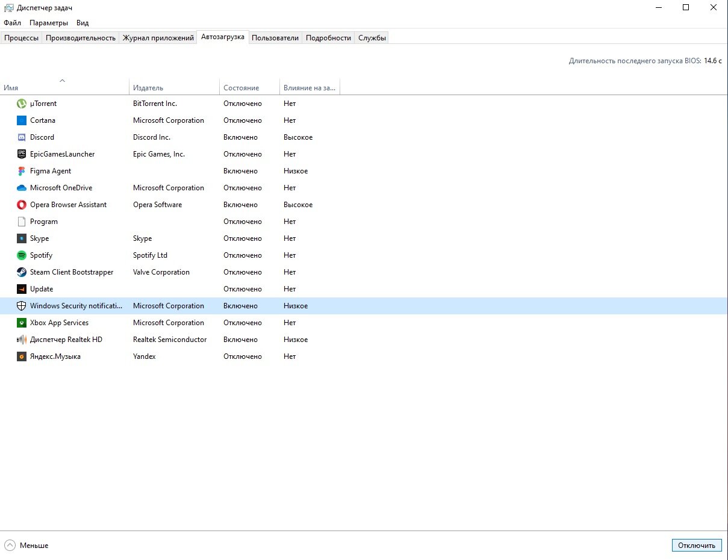The image size is (728, 560).
Task: Select the Spotify entry name
Action: [x=42, y=255]
